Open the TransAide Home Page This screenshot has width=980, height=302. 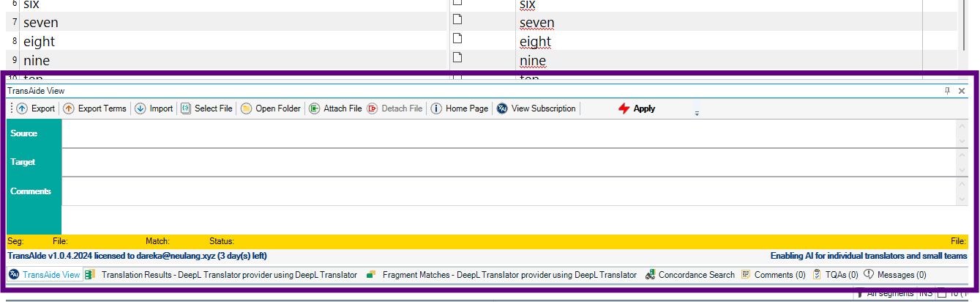459,108
